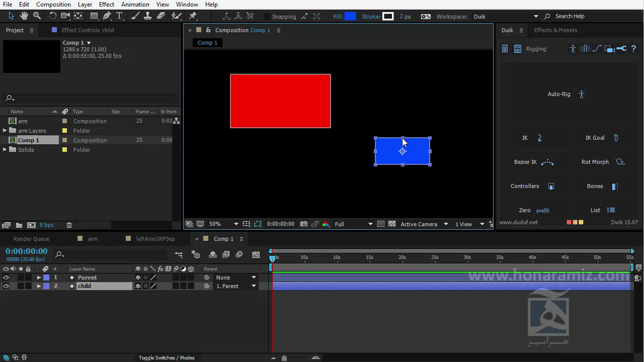Open the Active Camera view dropdown

tap(424, 224)
